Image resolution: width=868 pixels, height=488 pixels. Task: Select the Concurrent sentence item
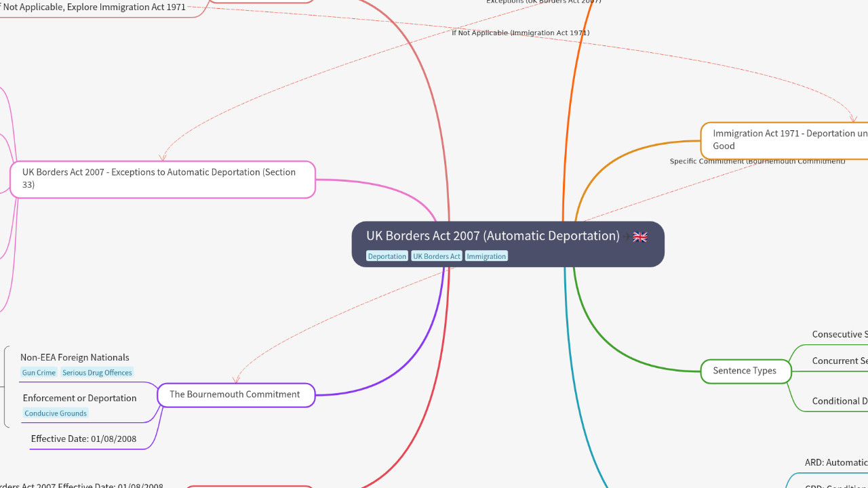pos(840,361)
